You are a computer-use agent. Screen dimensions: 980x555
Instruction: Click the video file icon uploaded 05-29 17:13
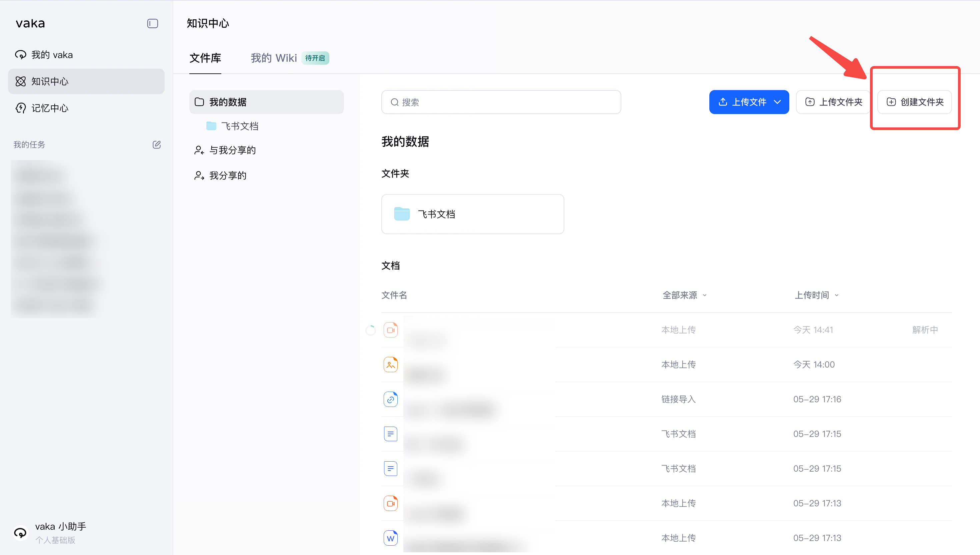point(390,503)
